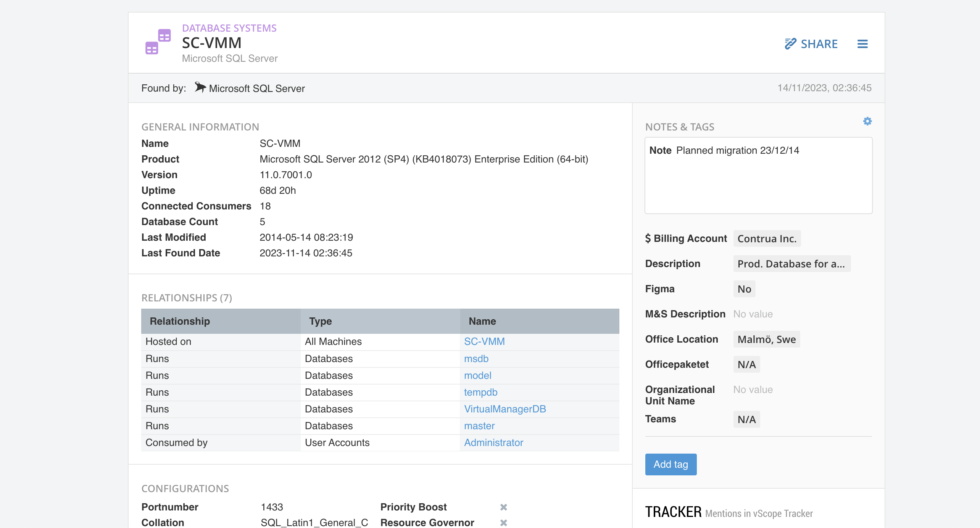The width and height of the screenshot is (980, 528).
Task: Click Last Found Date value
Action: (306, 253)
